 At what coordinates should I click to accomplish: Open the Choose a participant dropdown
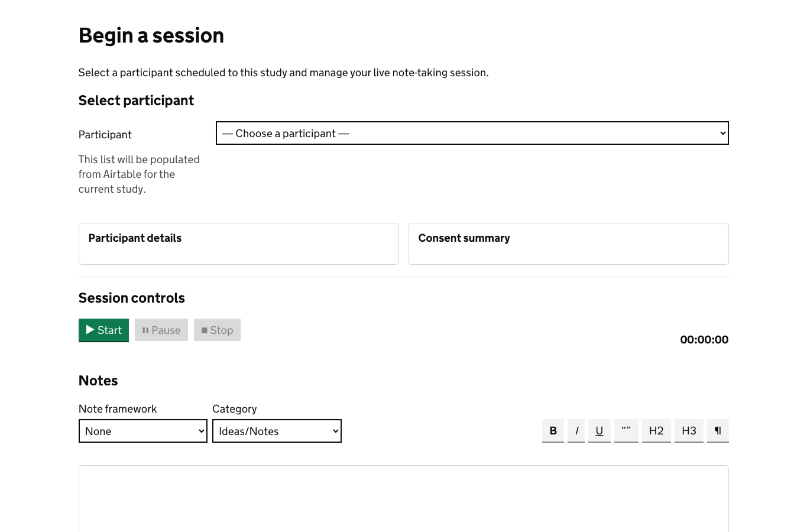tap(472, 133)
